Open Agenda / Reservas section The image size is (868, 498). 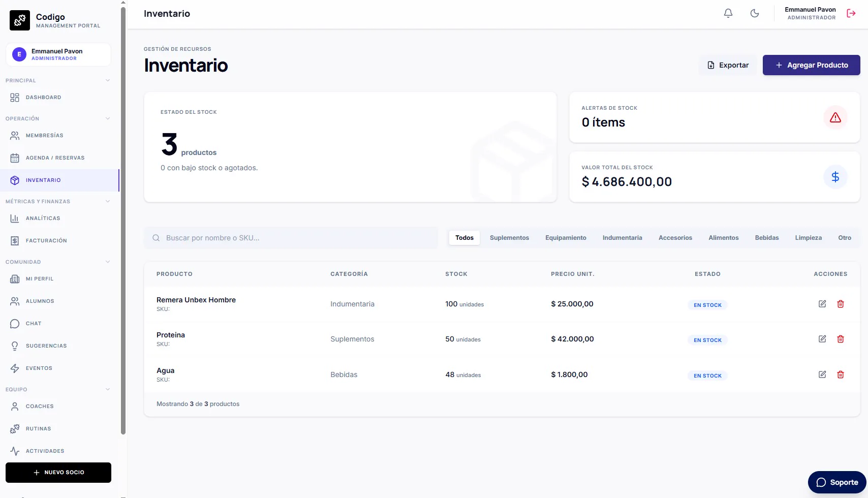[x=59, y=158]
